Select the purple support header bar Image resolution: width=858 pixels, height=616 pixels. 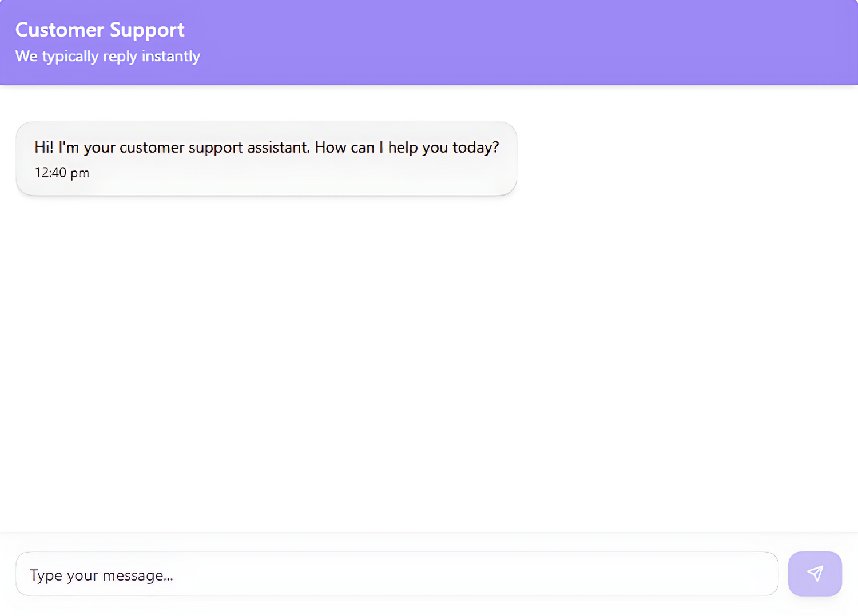pos(429,42)
